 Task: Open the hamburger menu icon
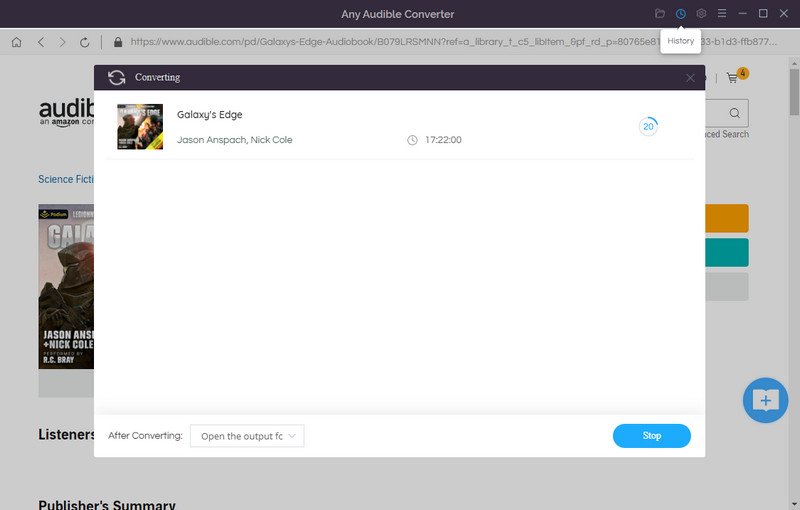pyautogui.click(x=722, y=14)
